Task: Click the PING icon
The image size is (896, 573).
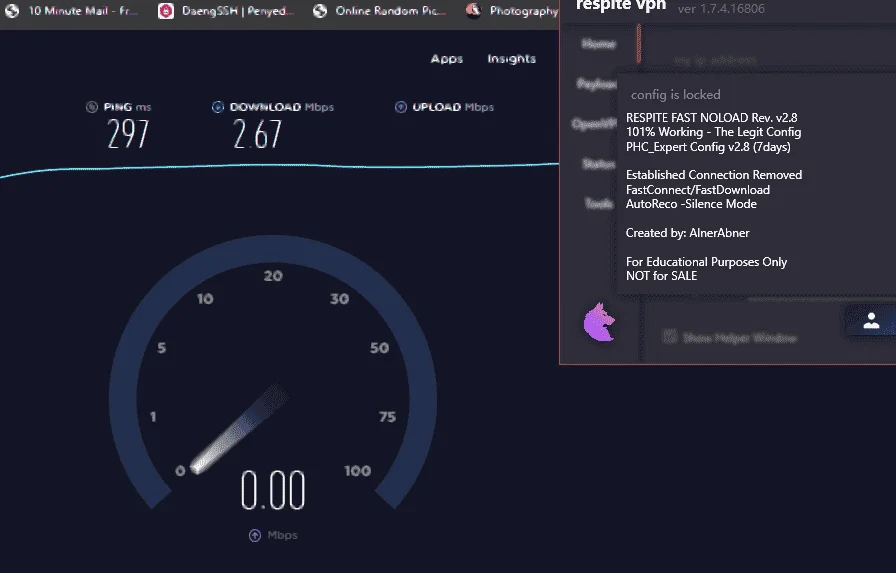Action: tap(92, 107)
